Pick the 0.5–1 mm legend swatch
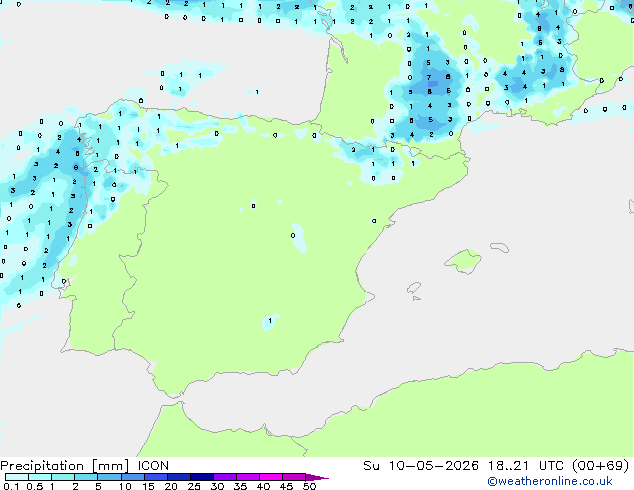The height and width of the screenshot is (490, 634). click(x=40, y=477)
